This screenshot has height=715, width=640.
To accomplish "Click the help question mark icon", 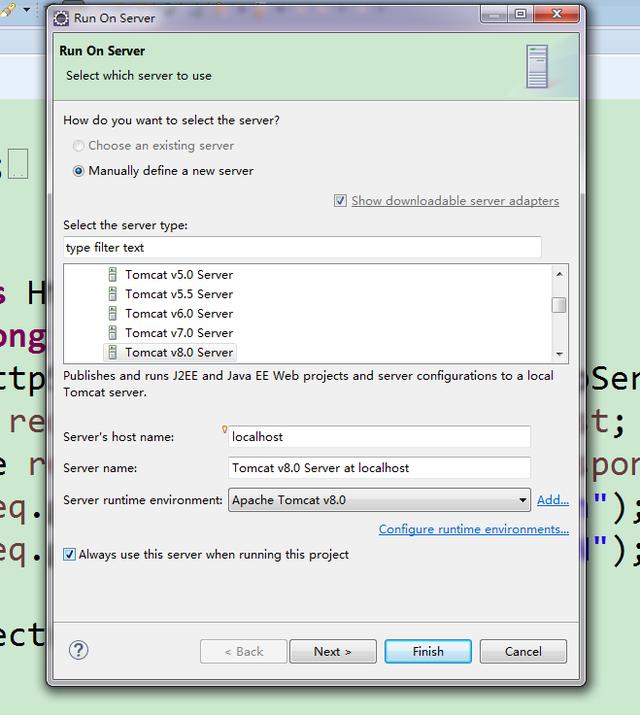I will pos(78,650).
